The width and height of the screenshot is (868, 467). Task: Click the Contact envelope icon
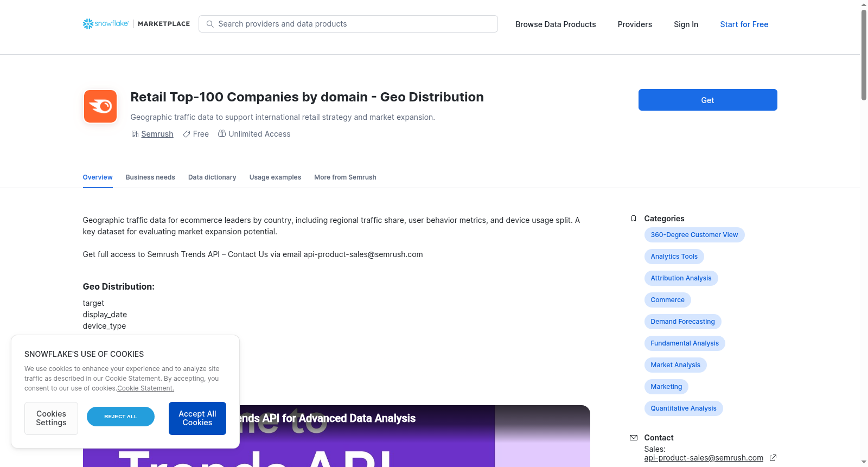634,438
